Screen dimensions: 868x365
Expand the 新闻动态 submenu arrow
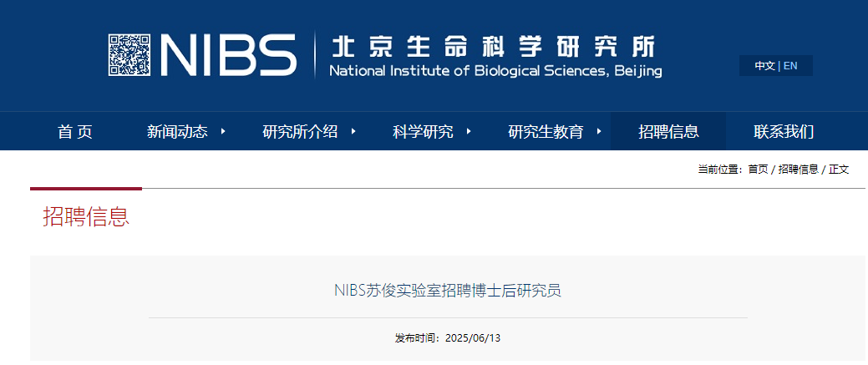(x=223, y=131)
